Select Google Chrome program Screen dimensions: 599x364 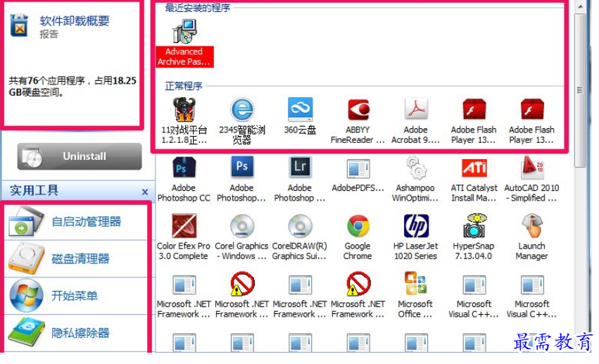pos(358,237)
